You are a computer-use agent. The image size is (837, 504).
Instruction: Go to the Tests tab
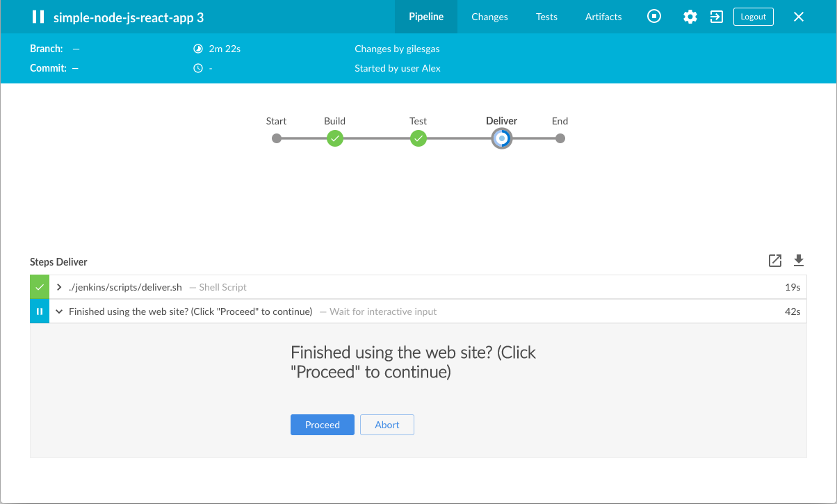pyautogui.click(x=546, y=17)
